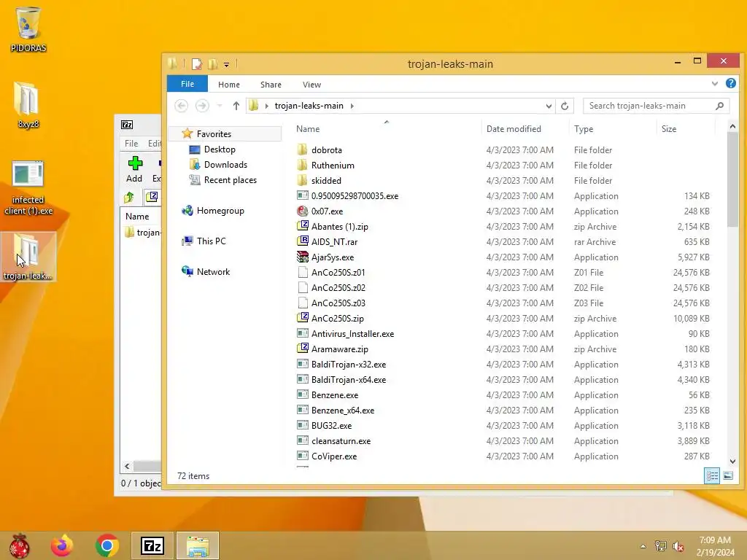Image resolution: width=747 pixels, height=560 pixels.
Task: Open Google Chrome from the taskbar
Action: click(107, 545)
